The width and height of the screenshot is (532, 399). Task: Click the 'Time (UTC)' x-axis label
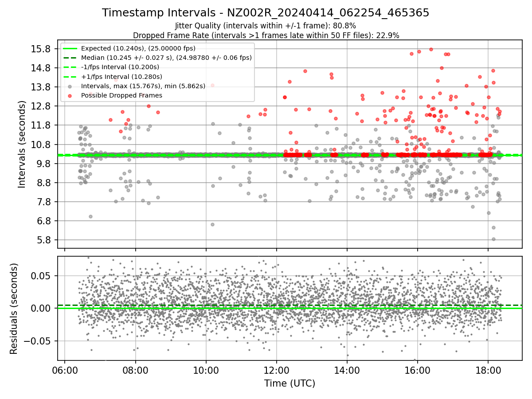coord(289,383)
